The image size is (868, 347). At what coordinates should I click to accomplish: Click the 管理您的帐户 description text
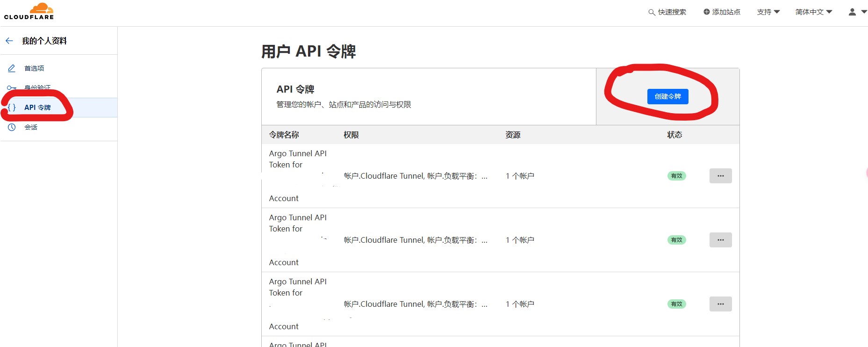(344, 104)
